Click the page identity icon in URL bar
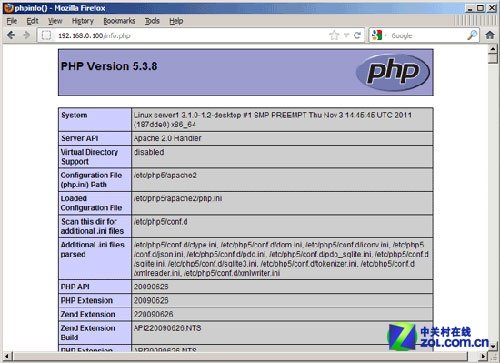Image resolution: width=500 pixels, height=363 pixels. (47, 35)
